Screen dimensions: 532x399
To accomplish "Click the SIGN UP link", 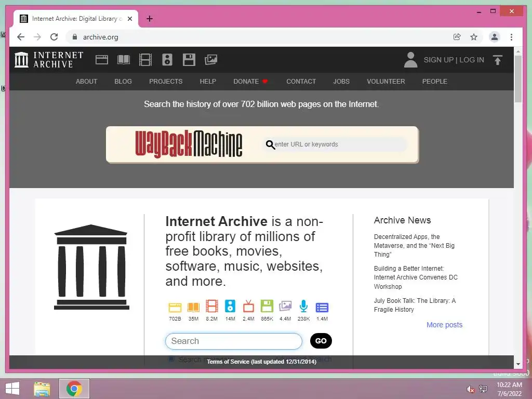I will point(438,60).
